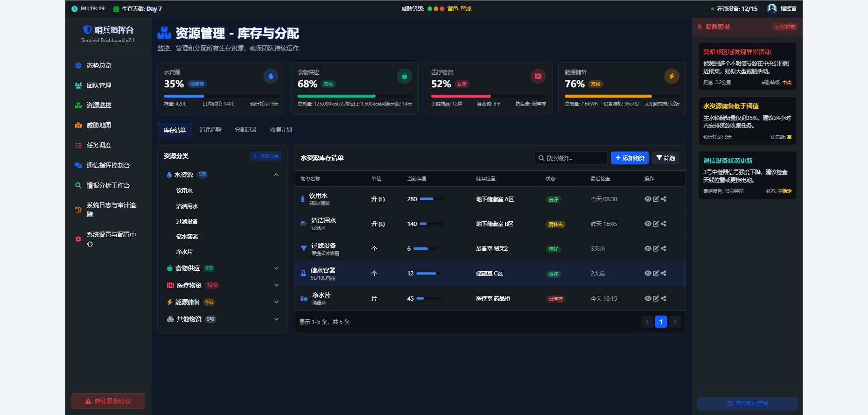Open the 筛选 filter button
The width and height of the screenshot is (868, 415).
(x=665, y=158)
